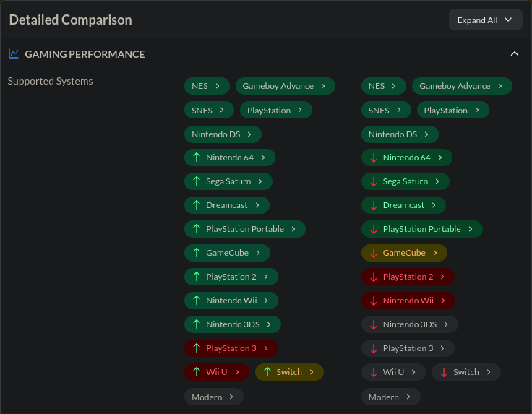Open Nintendo 64 chip with down arrow
The image size is (532, 414).
(406, 158)
